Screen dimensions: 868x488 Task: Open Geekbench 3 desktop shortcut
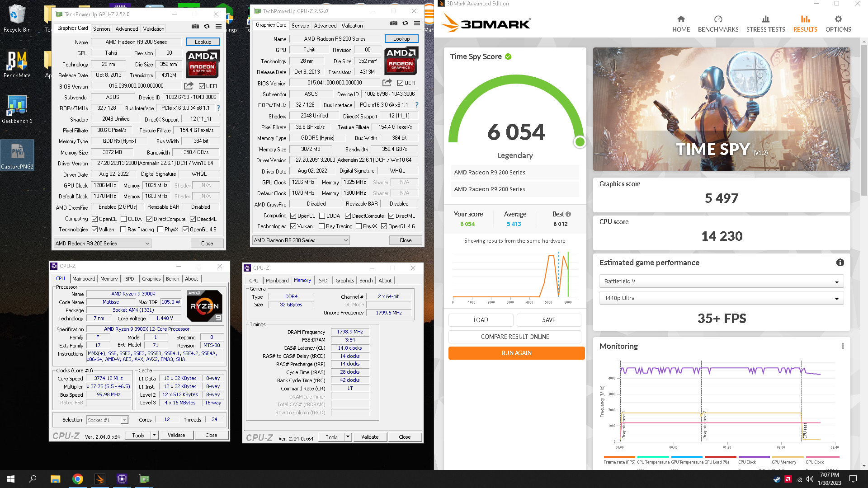[x=17, y=109]
